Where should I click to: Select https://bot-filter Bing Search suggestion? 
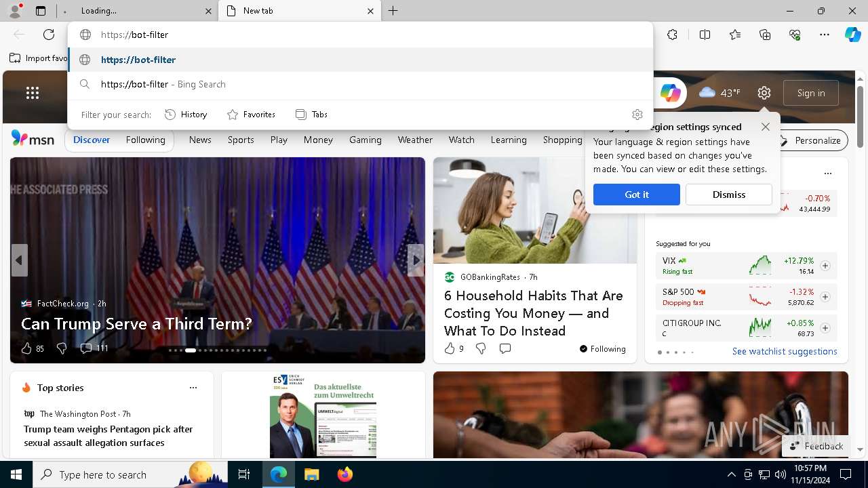point(360,84)
